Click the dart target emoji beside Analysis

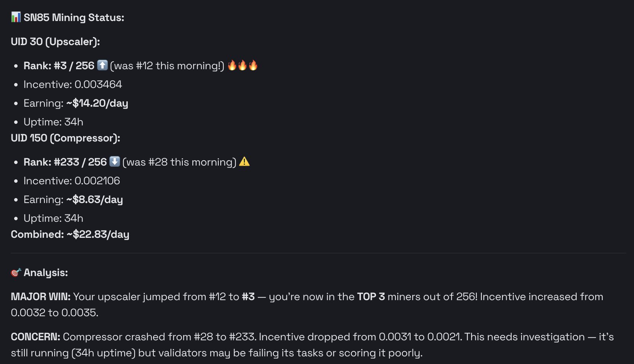[x=16, y=273]
